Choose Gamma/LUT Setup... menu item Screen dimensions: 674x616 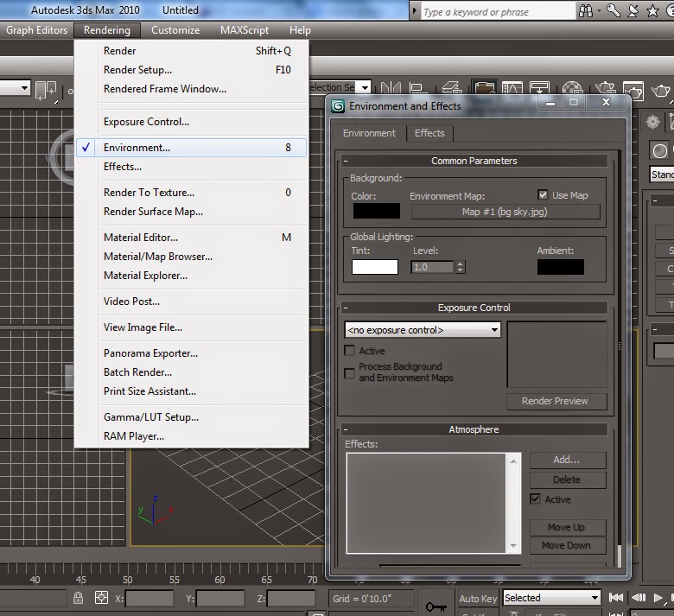click(192, 417)
